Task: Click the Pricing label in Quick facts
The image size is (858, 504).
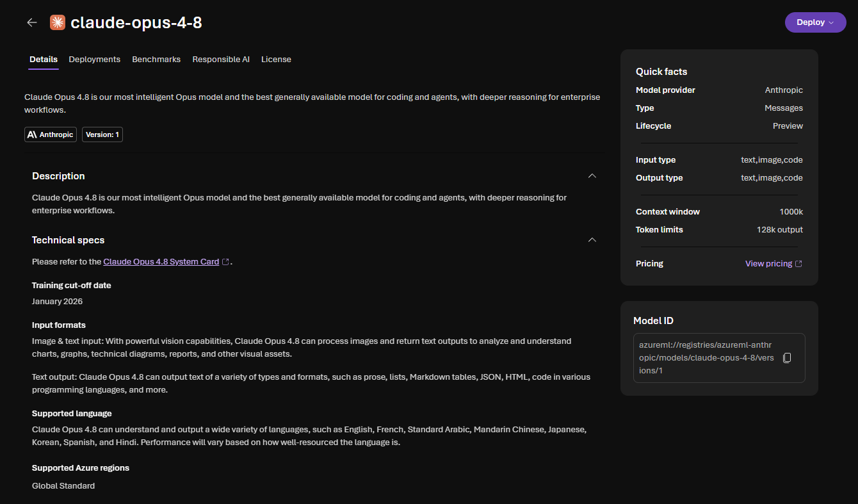Action: coord(649,264)
